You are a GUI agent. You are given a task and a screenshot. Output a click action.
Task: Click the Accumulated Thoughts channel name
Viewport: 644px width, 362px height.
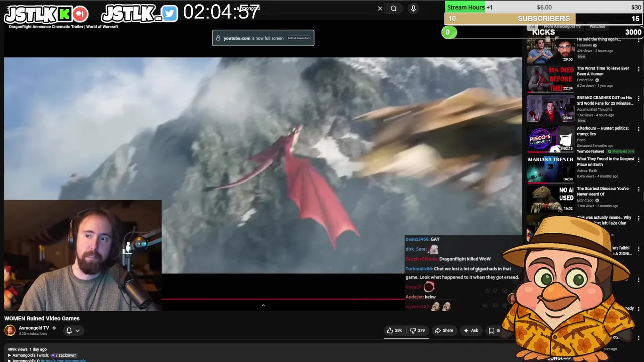click(x=594, y=109)
